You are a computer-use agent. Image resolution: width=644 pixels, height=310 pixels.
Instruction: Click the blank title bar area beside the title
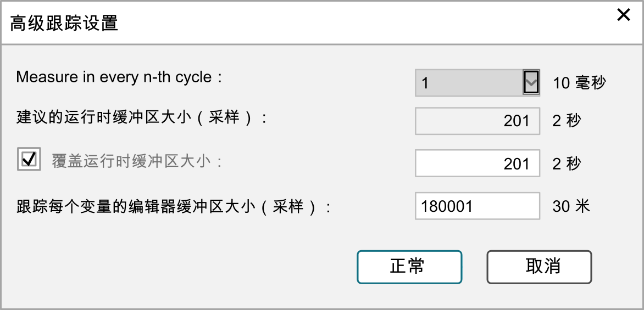[x=357, y=24]
